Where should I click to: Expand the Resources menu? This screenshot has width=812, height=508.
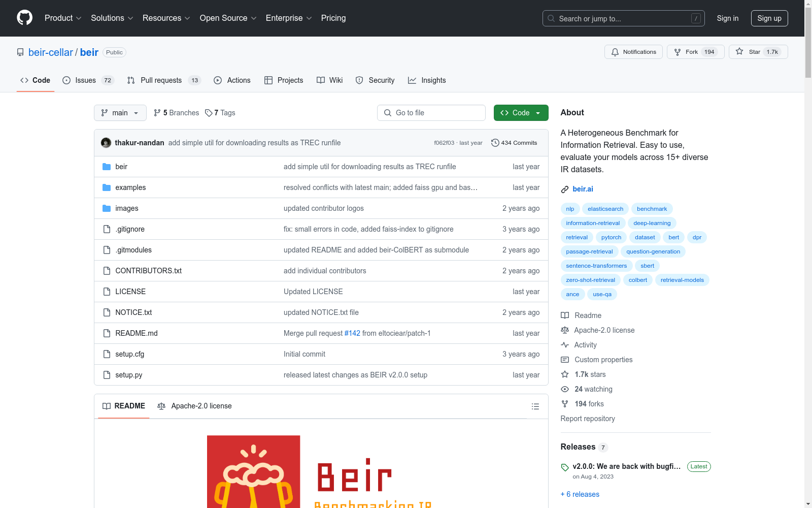166,18
